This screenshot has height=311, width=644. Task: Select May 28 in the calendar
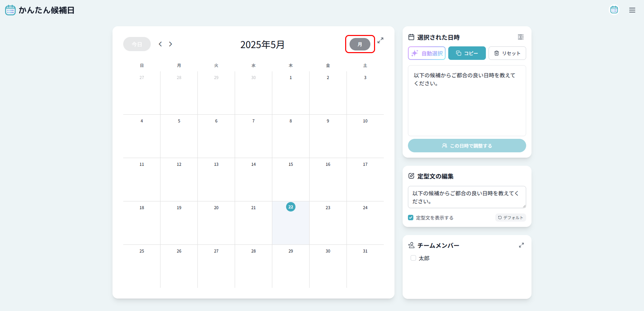(x=254, y=266)
